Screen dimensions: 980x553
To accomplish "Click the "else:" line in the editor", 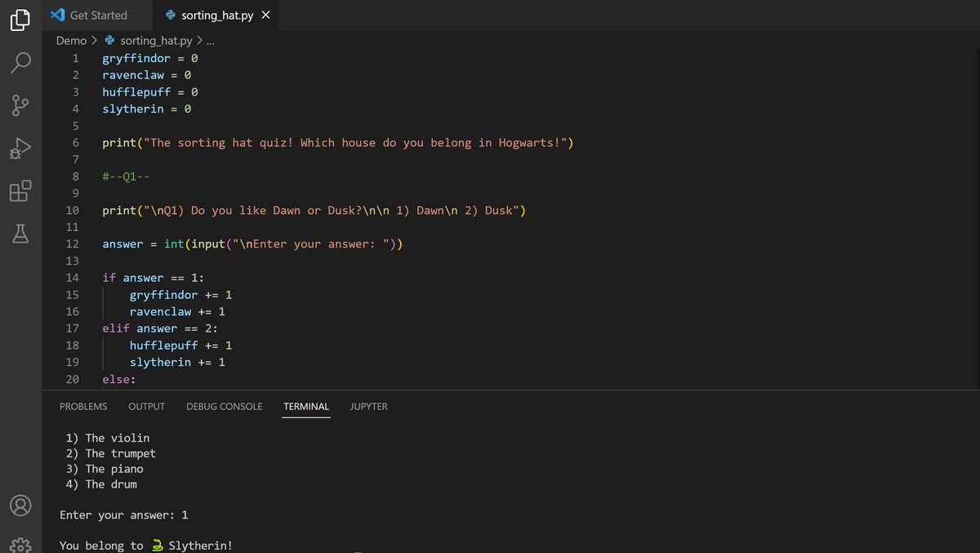I will (x=119, y=379).
